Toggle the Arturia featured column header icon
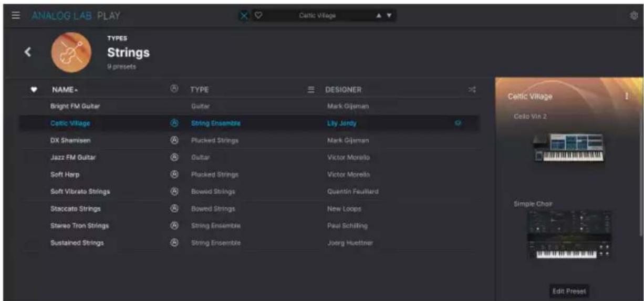This screenshot has height=301, width=644. [x=174, y=89]
